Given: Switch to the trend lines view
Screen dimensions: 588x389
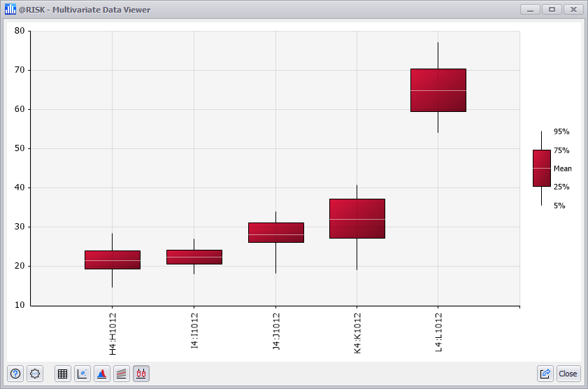Looking at the screenshot, I should (122, 374).
